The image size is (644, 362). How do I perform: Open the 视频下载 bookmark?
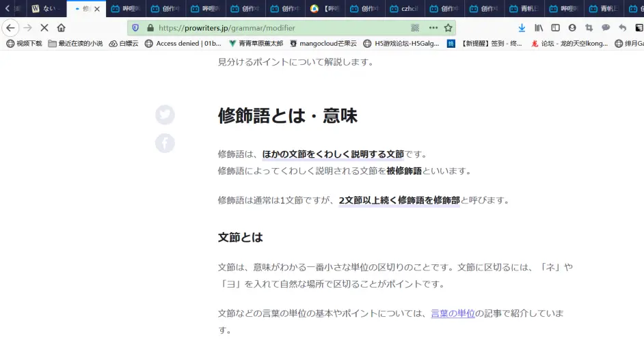click(24, 44)
